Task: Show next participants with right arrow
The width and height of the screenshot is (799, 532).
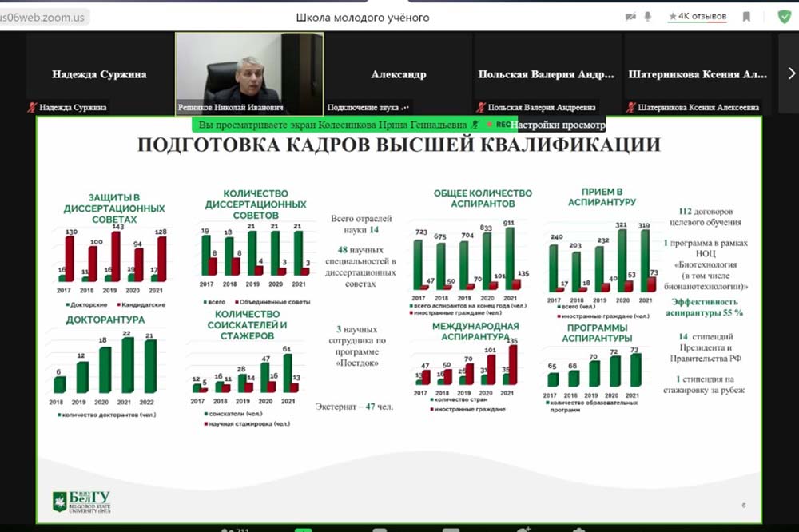Action: coord(791,73)
